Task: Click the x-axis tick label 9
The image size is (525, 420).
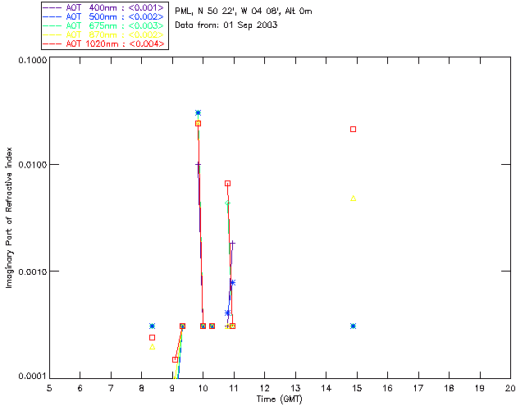Action: pos(172,388)
